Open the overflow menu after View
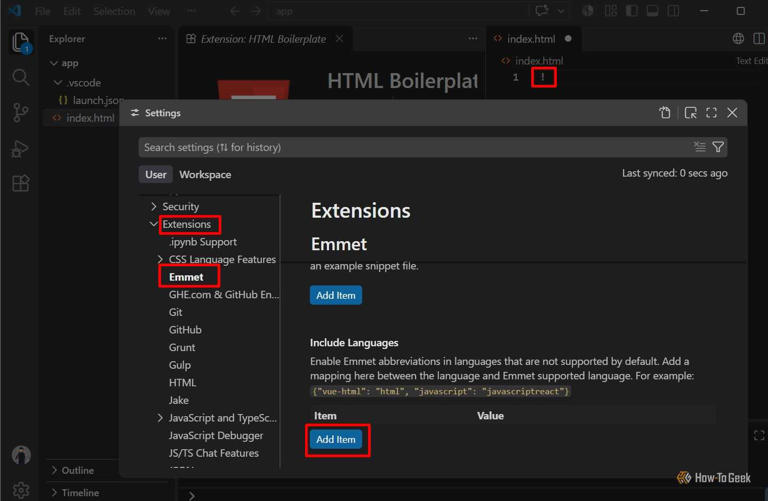The width and height of the screenshot is (768, 501). 192,11
